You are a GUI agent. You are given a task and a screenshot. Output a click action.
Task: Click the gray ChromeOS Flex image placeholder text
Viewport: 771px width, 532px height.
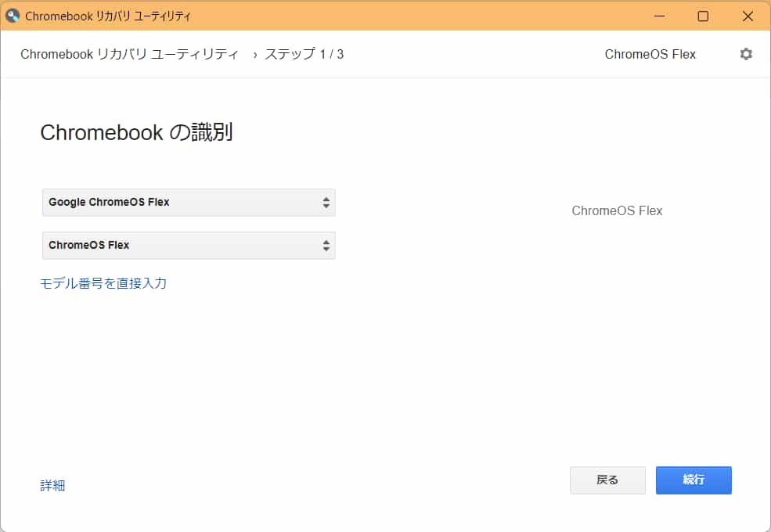coord(617,210)
